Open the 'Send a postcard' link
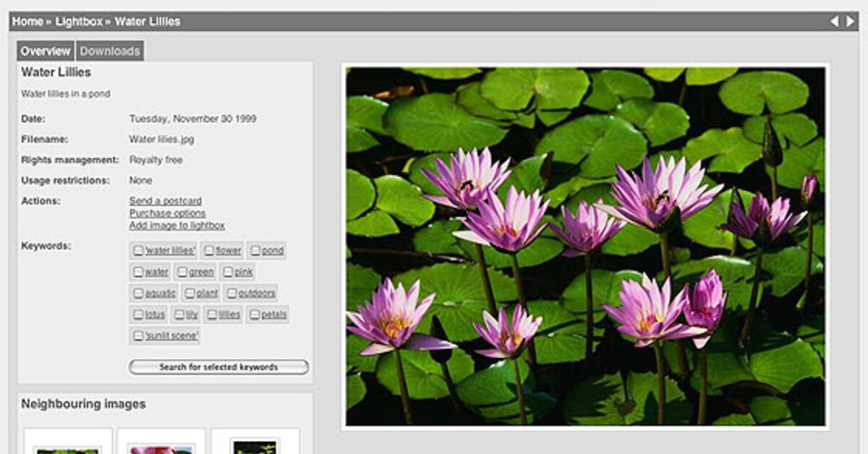868x454 pixels. point(165,201)
